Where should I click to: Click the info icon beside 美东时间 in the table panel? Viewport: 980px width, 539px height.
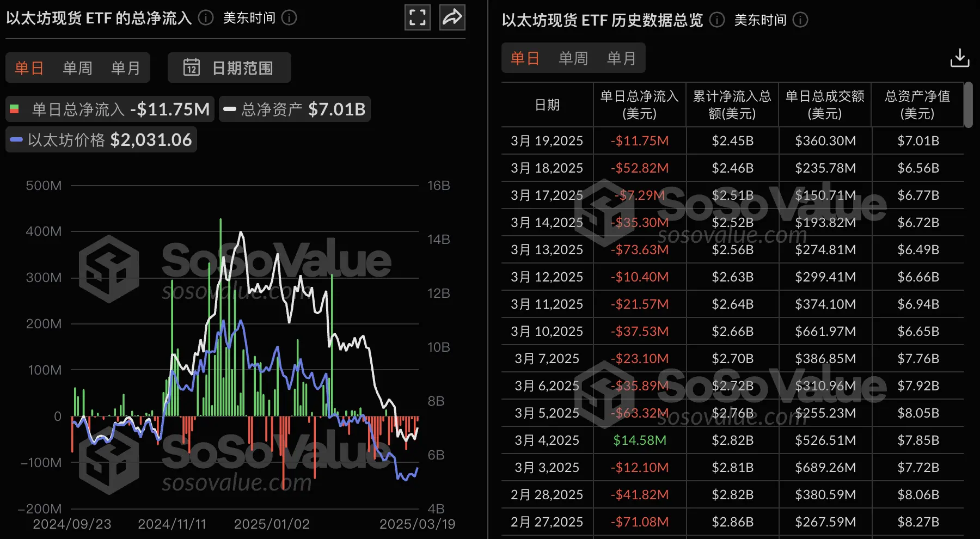800,20
